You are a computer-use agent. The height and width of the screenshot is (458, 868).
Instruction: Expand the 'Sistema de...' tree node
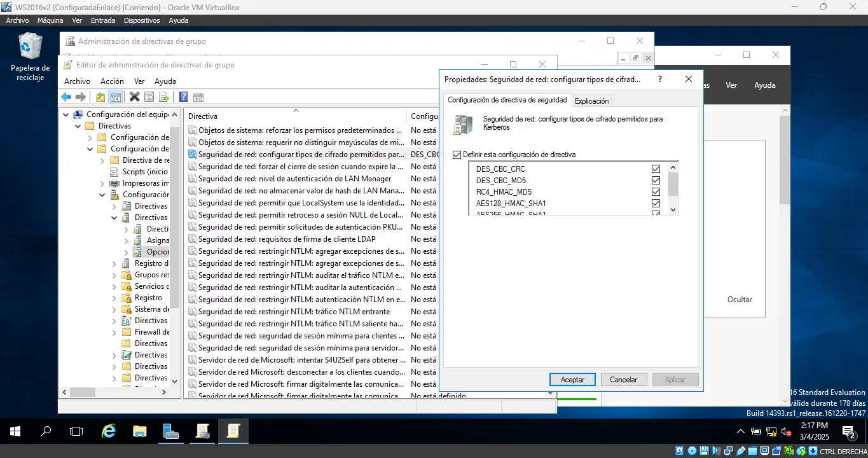click(x=114, y=309)
